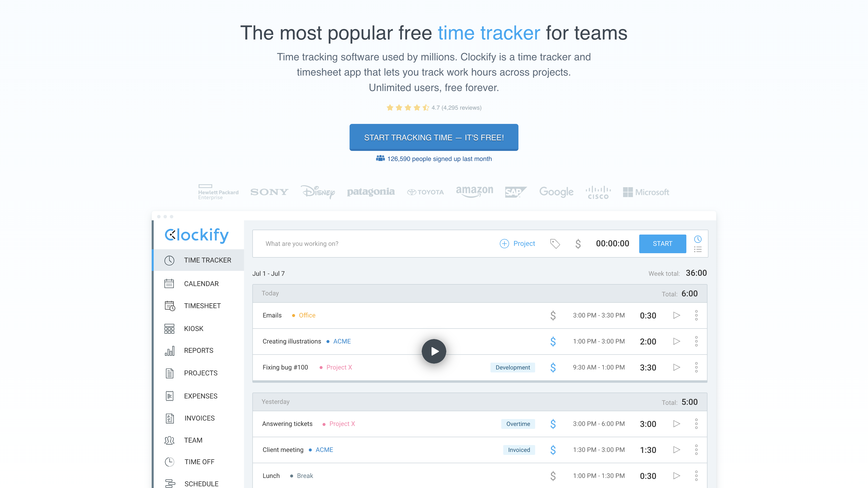The image size is (868, 488).
Task: Click START TRACKING TIME button
Action: [x=434, y=138]
